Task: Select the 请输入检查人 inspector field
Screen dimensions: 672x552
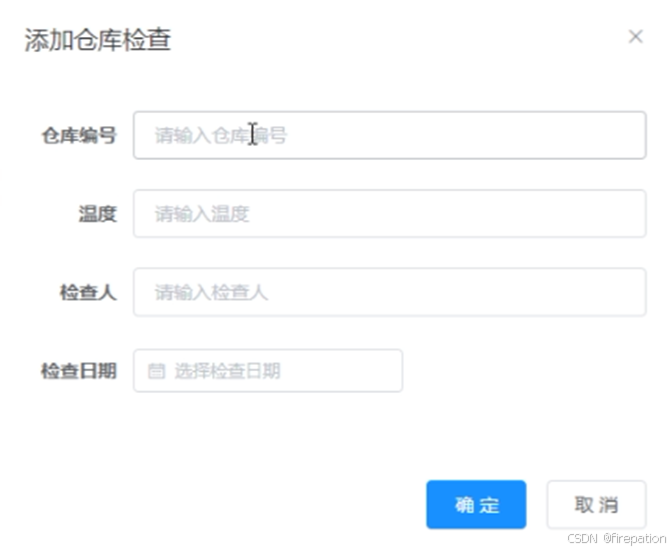Action: pos(390,292)
